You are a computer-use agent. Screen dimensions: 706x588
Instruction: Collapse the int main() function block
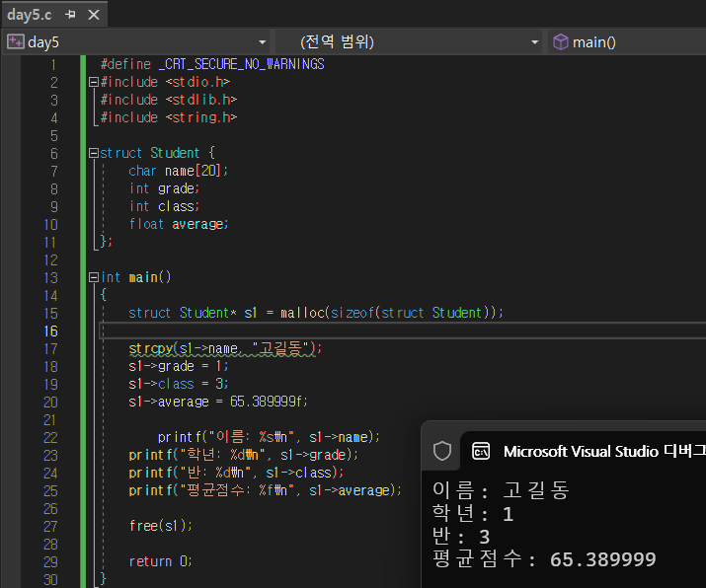pos(94,277)
